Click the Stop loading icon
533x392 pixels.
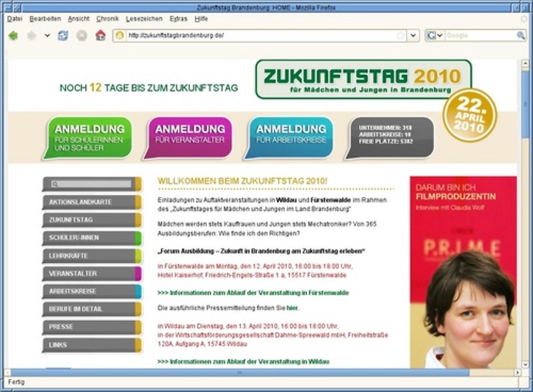tap(81, 36)
